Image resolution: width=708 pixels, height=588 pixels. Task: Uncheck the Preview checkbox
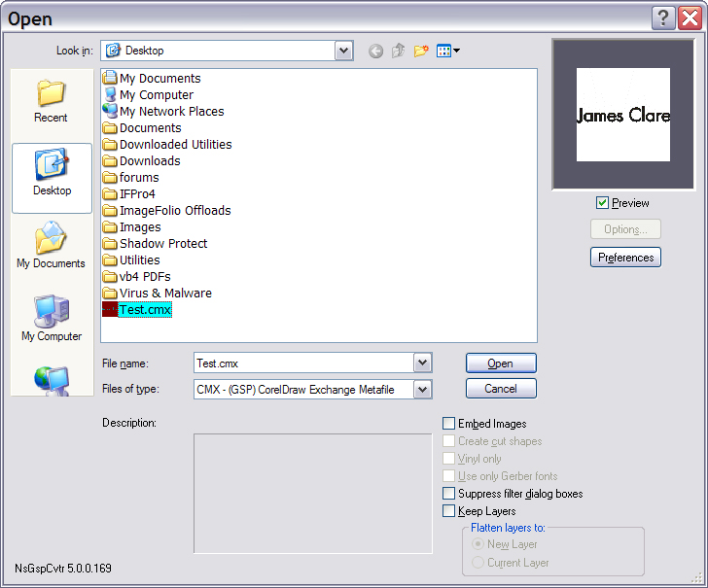(602, 203)
